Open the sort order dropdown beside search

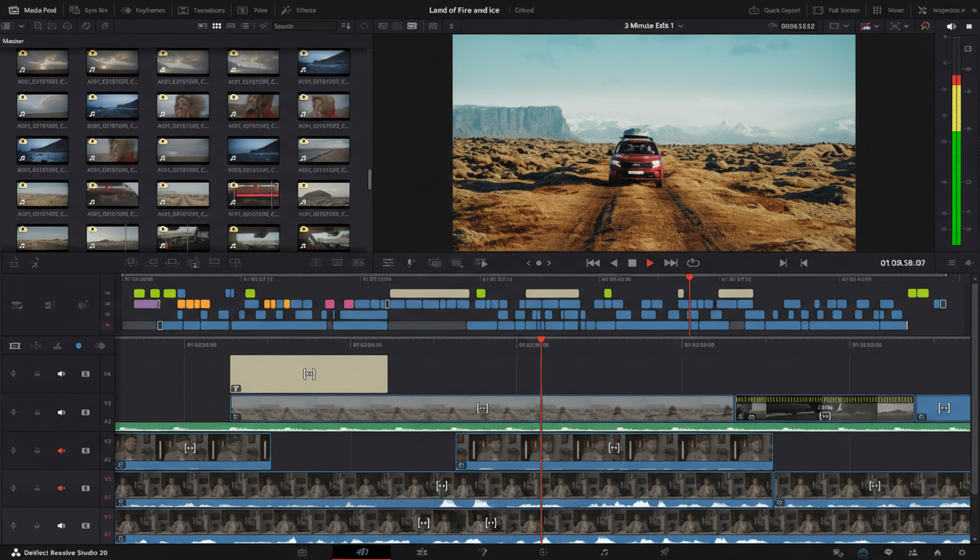345,26
